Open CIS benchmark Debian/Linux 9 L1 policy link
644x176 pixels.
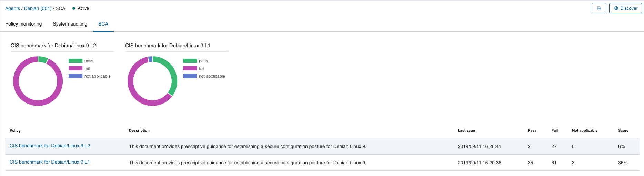[x=50, y=162]
